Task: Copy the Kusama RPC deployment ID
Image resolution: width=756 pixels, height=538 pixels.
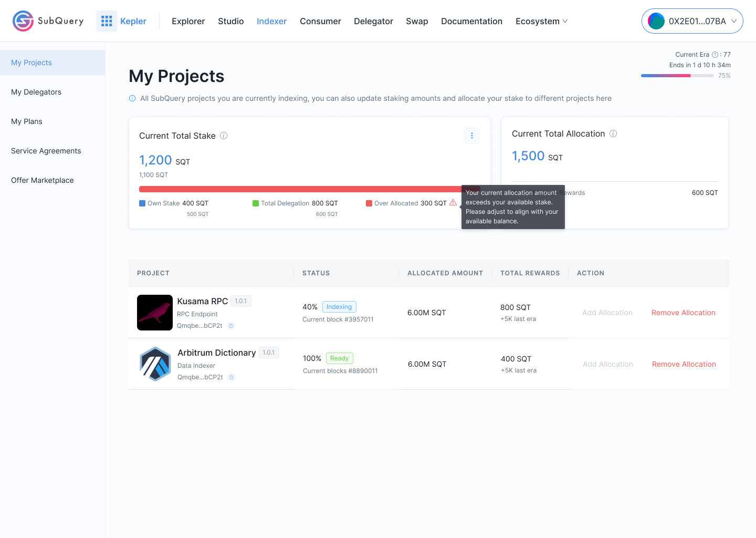Action: tap(231, 326)
